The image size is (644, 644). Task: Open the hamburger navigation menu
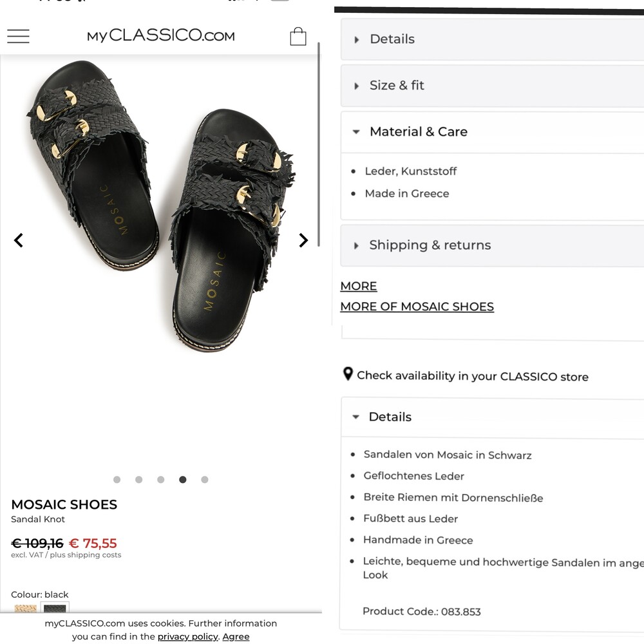(x=19, y=36)
